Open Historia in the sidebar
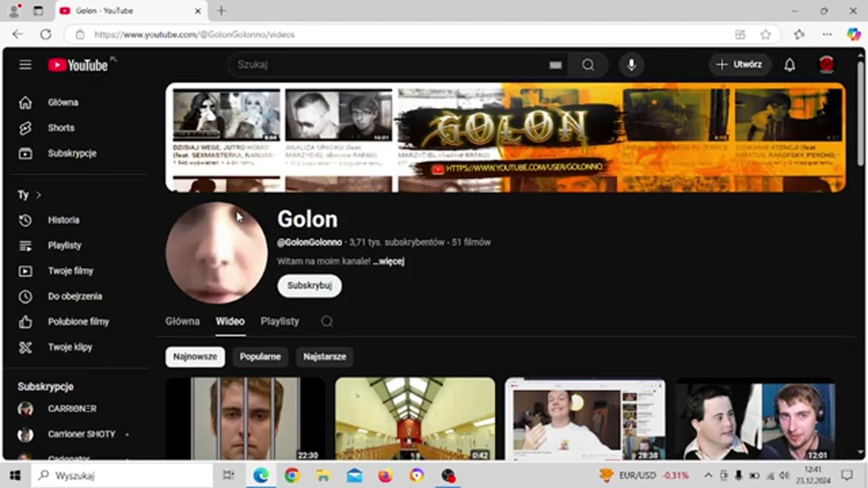Image resolution: width=868 pixels, height=488 pixels. click(x=63, y=220)
